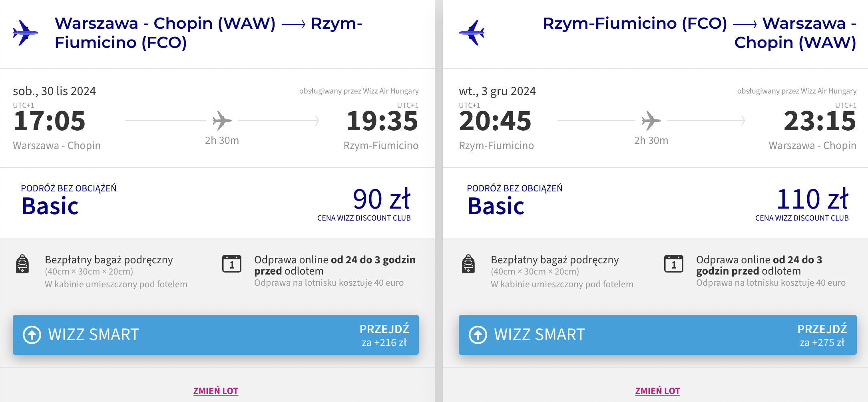Click the return flight plane icon in header
The width and height of the screenshot is (868, 402).
tap(472, 33)
